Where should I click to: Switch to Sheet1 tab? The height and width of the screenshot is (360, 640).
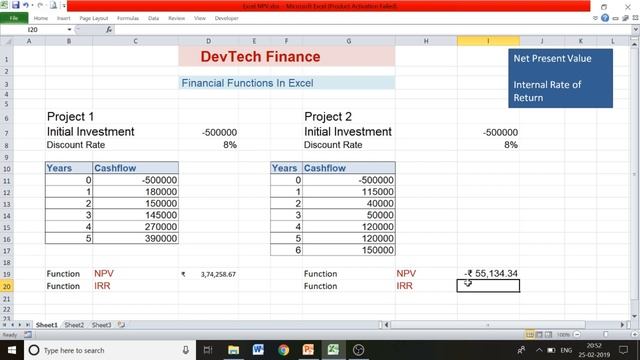[47, 325]
